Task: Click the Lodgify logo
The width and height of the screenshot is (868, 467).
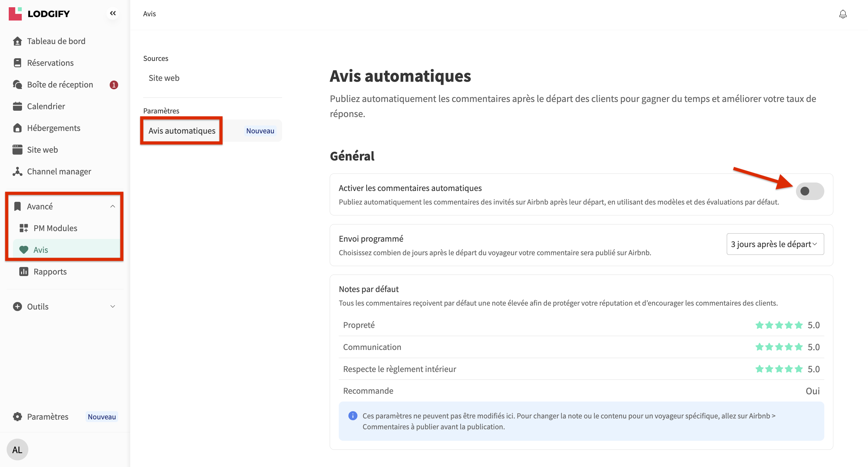Action: point(39,14)
